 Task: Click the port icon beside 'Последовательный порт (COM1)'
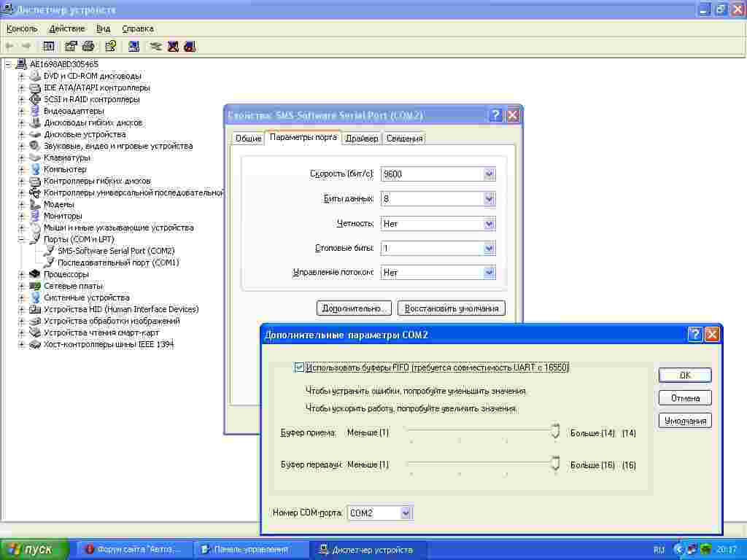pos(49,262)
